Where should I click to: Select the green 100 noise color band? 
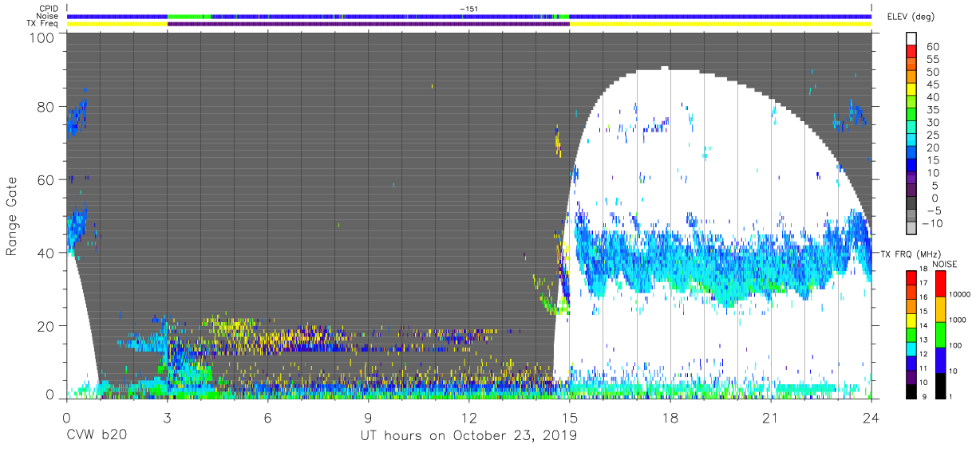939,333
